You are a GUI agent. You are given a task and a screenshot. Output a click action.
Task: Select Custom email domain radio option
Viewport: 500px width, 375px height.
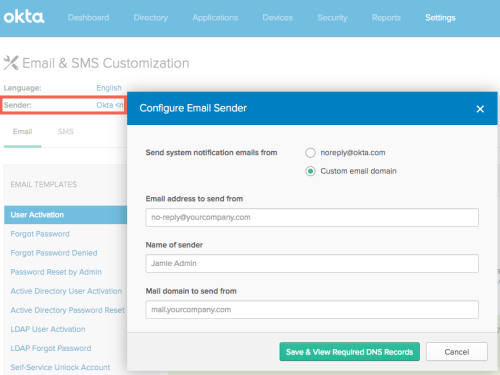pos(310,171)
